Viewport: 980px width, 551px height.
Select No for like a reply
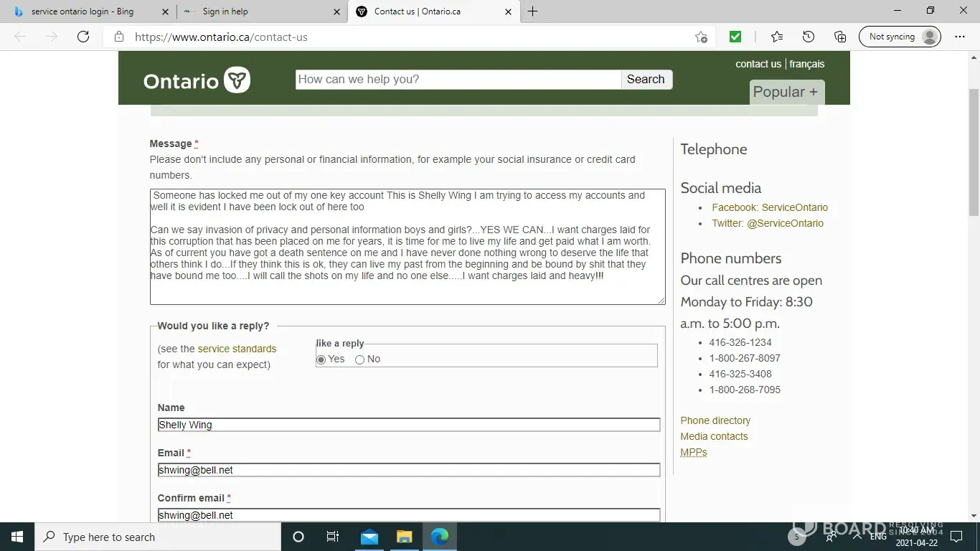tap(360, 359)
